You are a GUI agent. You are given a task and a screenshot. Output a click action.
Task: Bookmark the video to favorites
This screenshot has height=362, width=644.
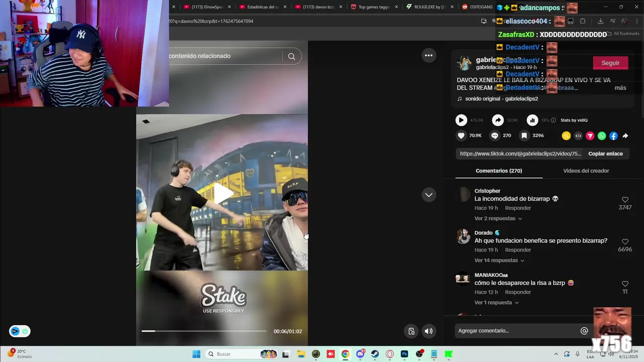coord(524,136)
